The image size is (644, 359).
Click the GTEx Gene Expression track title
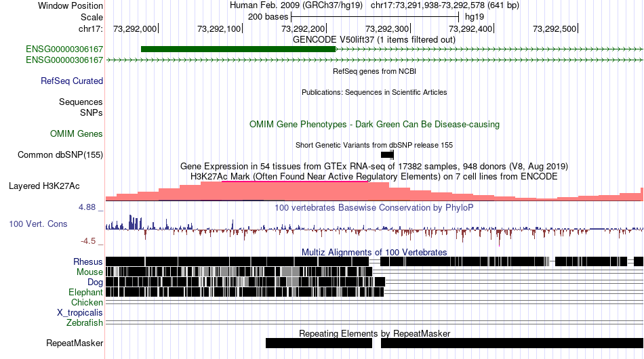(x=374, y=167)
